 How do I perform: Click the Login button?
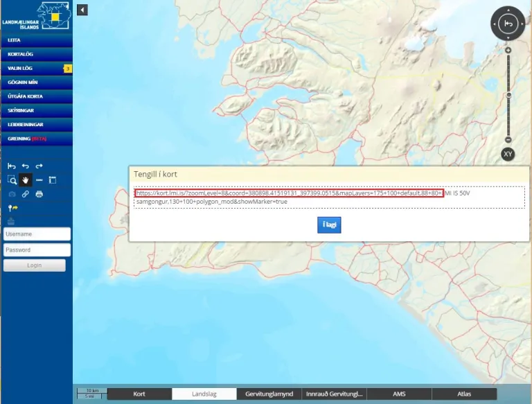[35, 265]
